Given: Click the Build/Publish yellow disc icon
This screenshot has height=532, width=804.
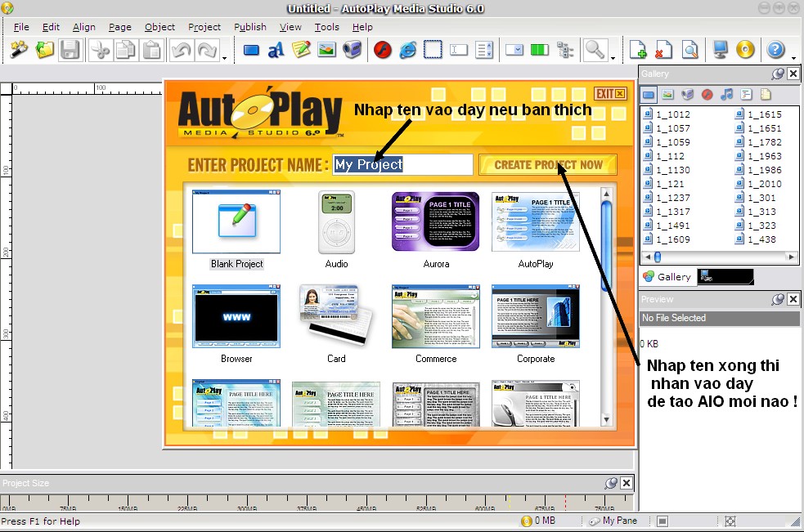Looking at the screenshot, I should pyautogui.click(x=745, y=50).
